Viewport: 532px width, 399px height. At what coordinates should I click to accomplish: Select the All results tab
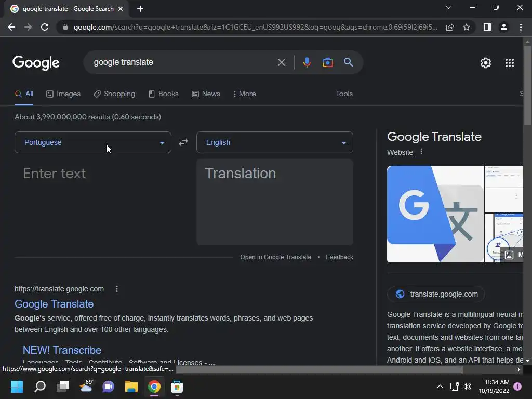pos(24,94)
